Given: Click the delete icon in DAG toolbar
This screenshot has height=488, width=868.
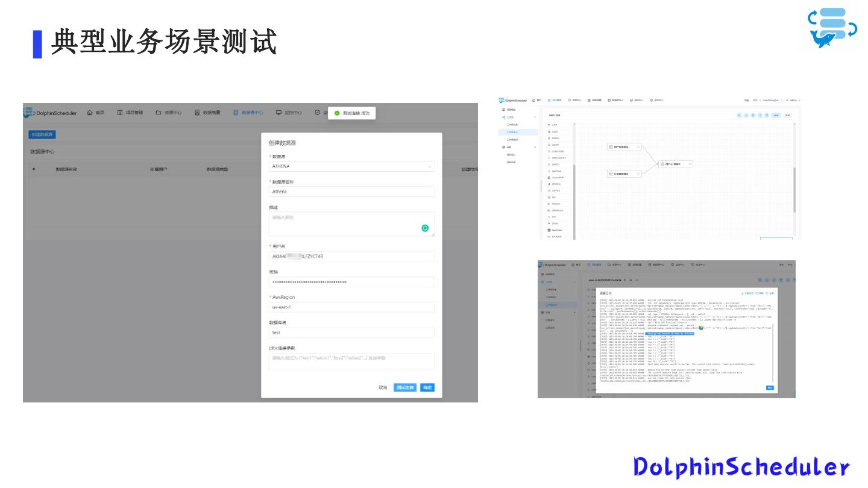Looking at the screenshot, I should click(752, 114).
